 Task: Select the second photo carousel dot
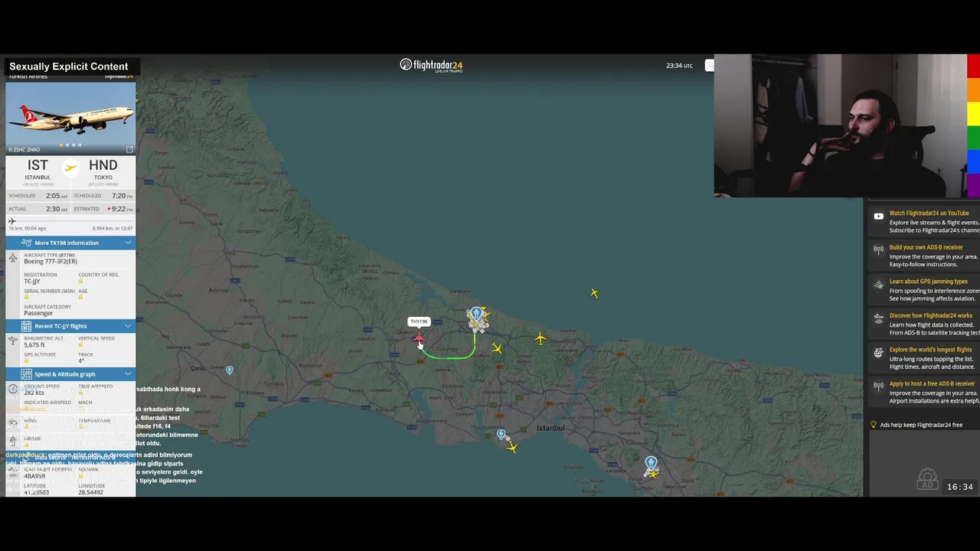[x=67, y=145]
